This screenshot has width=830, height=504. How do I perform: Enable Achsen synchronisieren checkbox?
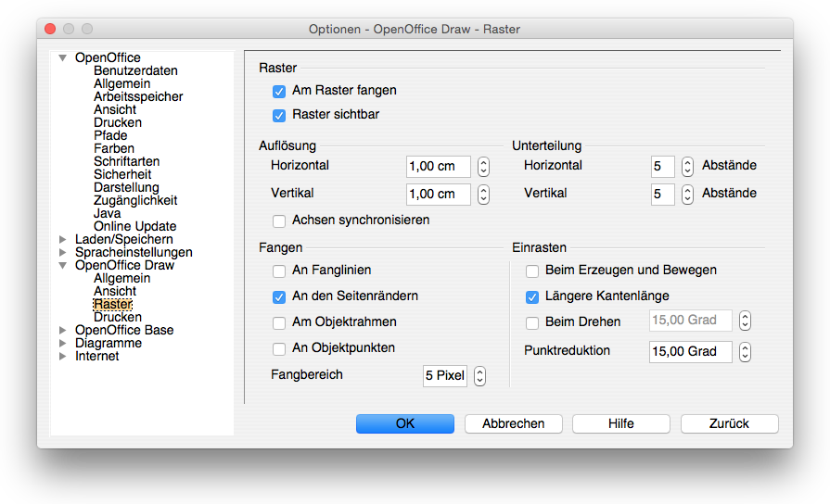click(x=279, y=221)
